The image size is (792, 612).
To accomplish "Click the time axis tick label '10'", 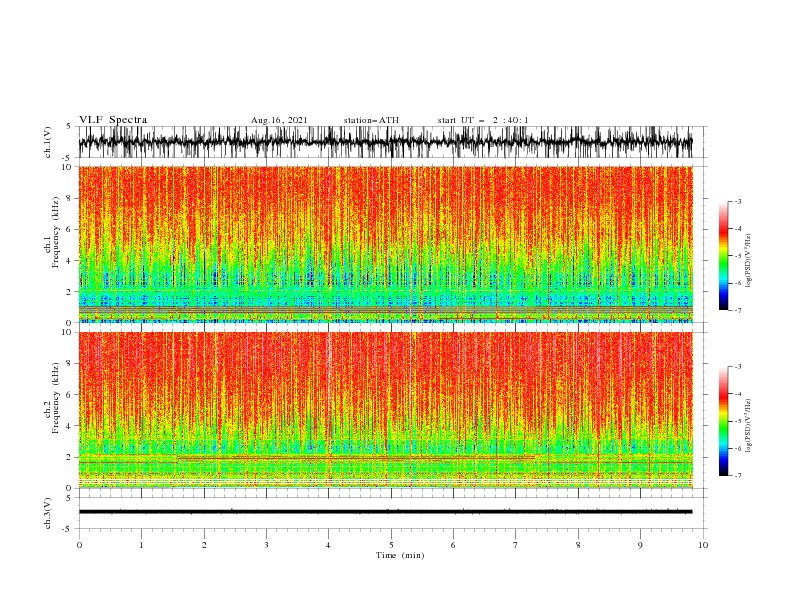I will (703, 545).
